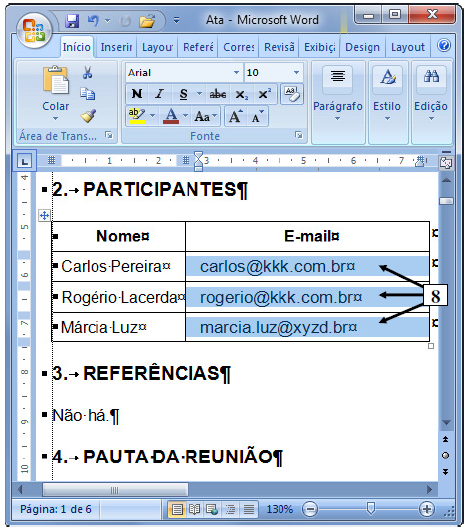
Task: Grow font size
Action: pos(236,116)
